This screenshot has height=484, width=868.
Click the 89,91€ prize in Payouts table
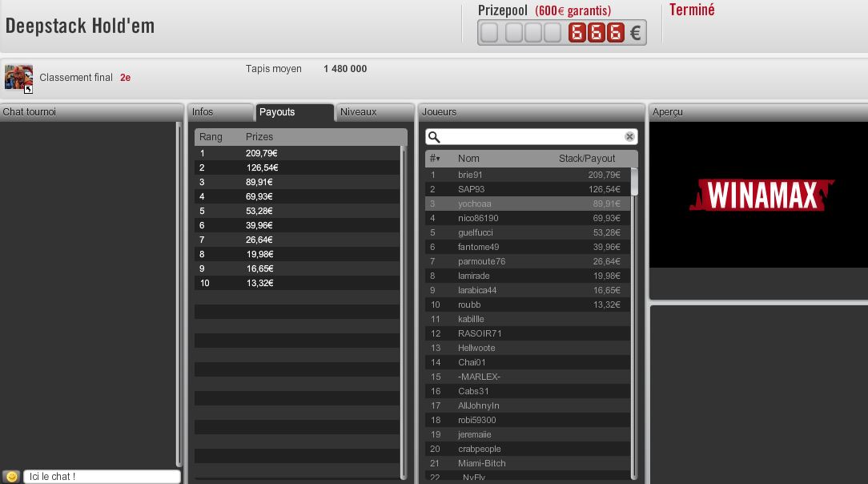click(x=259, y=182)
